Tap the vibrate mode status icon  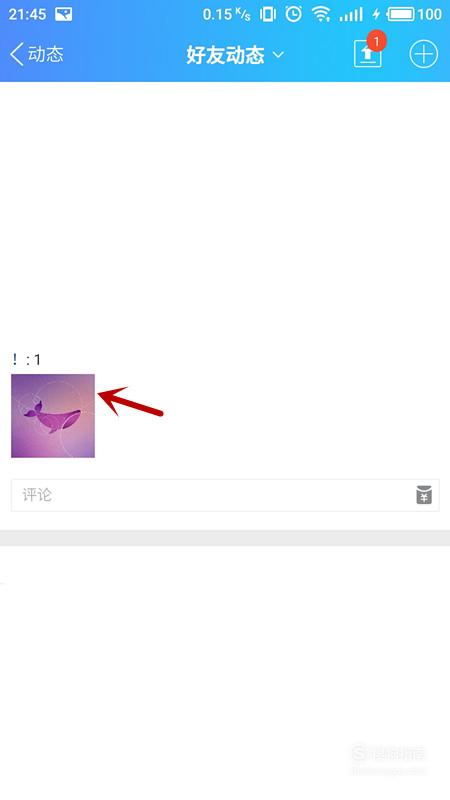point(267,14)
